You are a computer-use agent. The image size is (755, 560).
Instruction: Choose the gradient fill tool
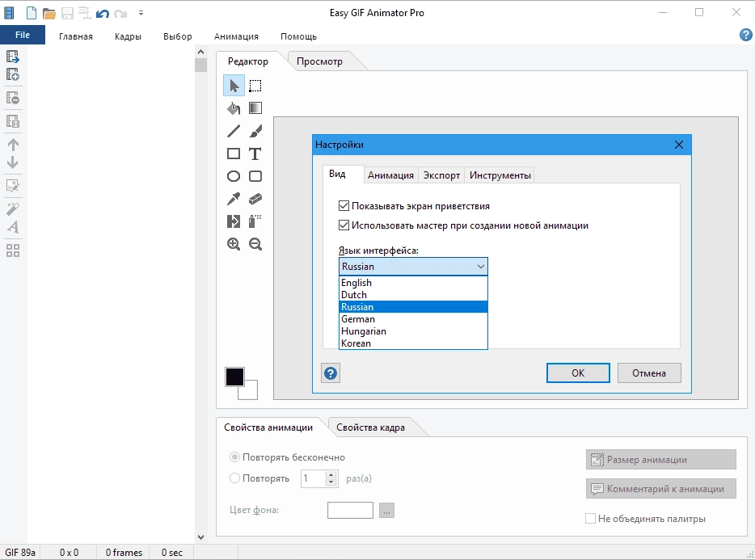pyautogui.click(x=255, y=108)
